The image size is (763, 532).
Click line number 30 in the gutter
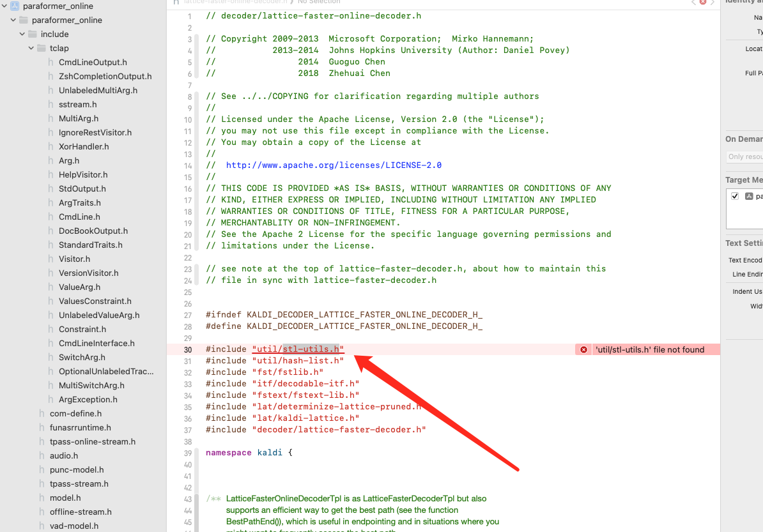tap(188, 349)
